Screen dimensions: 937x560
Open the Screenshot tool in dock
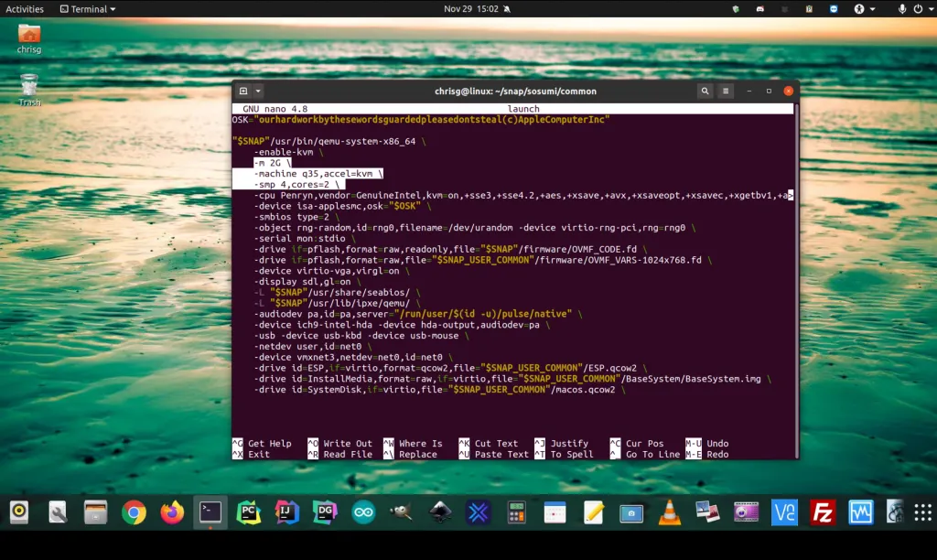(631, 512)
